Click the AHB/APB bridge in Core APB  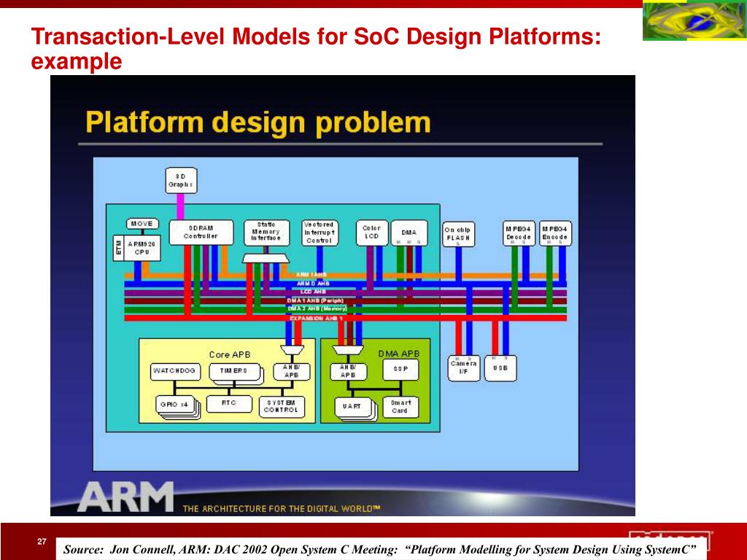pyautogui.click(x=292, y=371)
